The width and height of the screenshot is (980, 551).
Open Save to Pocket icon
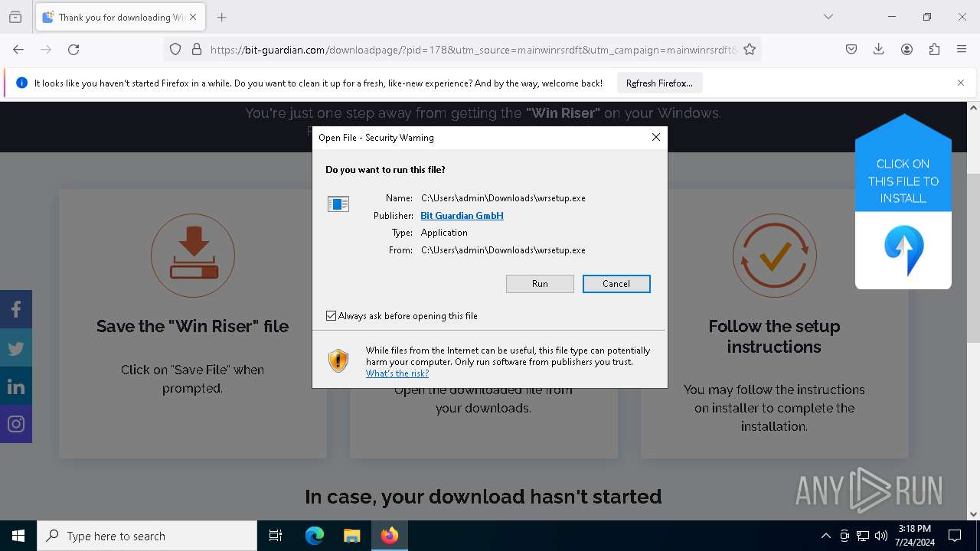point(851,49)
